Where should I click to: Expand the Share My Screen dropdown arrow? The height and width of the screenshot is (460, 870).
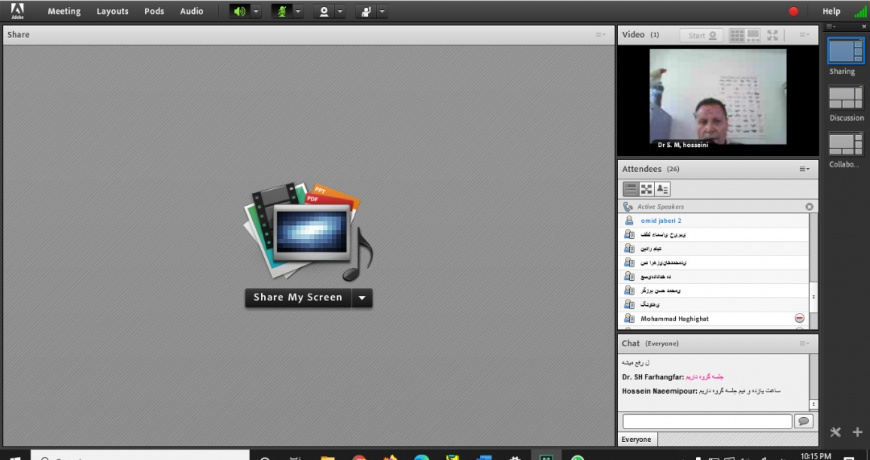(362, 297)
